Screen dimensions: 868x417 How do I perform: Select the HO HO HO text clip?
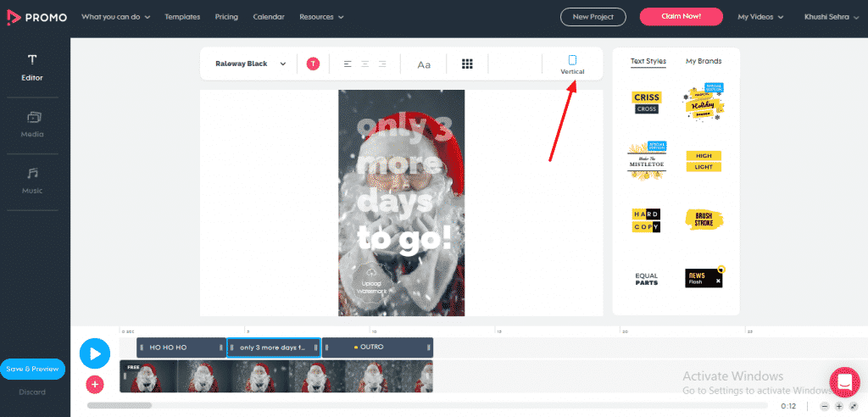181,347
